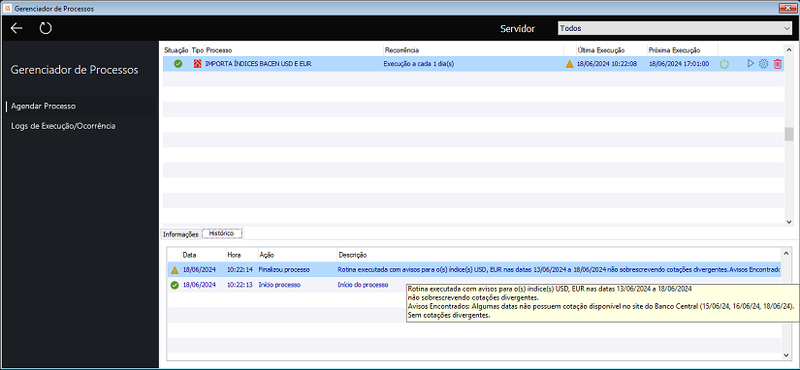Click warning triangle beside Última Execução
The width and height of the screenshot is (800, 370).
569,64
